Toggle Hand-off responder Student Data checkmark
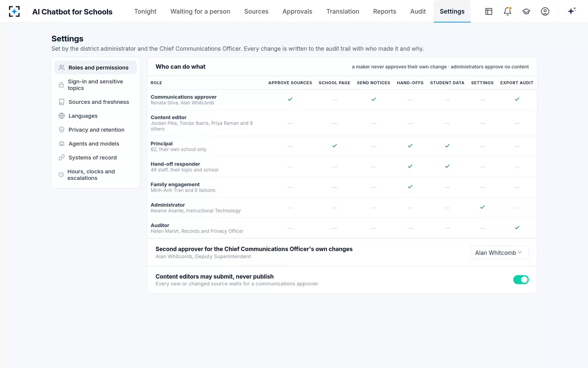The height and width of the screenshot is (368, 588). click(447, 166)
